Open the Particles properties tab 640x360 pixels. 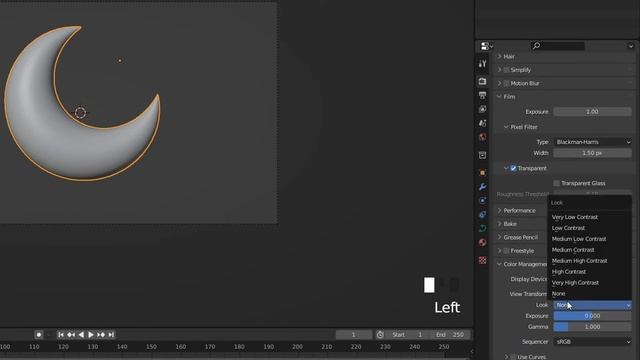(x=482, y=200)
